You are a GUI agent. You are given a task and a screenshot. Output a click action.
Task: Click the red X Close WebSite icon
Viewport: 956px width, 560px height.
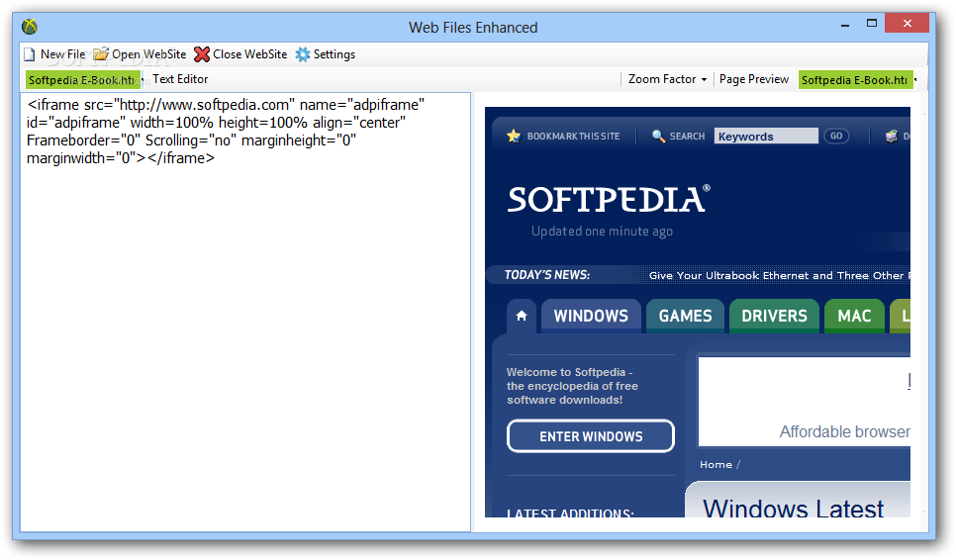pyautogui.click(x=202, y=54)
